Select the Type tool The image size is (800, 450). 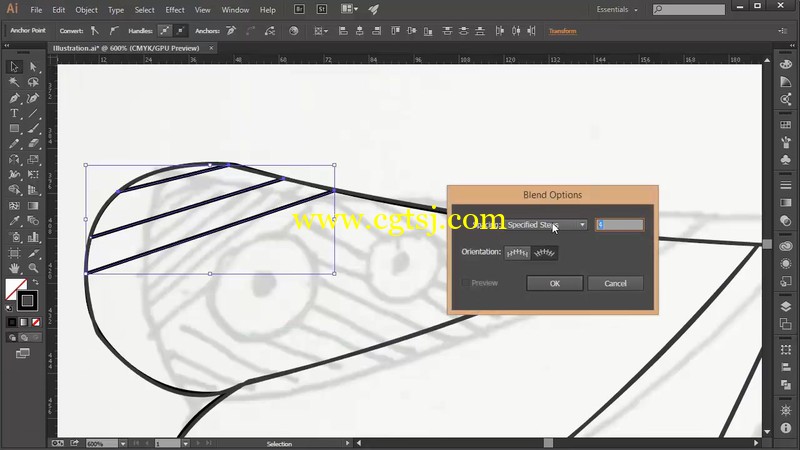point(14,113)
